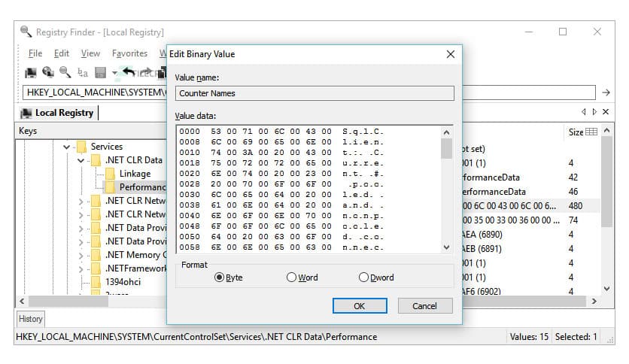Click the hex editor scroll up arrow
This screenshot has width=629, height=364.
(x=446, y=132)
